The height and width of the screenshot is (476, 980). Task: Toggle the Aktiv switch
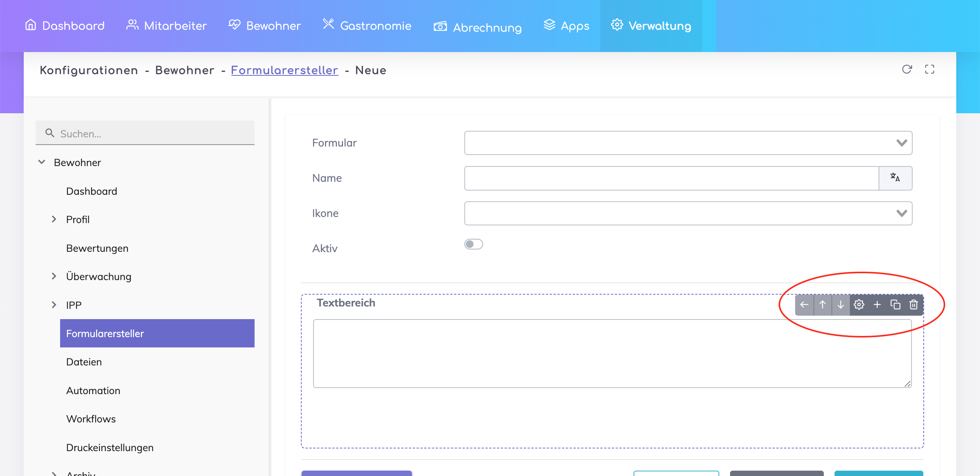pyautogui.click(x=474, y=244)
